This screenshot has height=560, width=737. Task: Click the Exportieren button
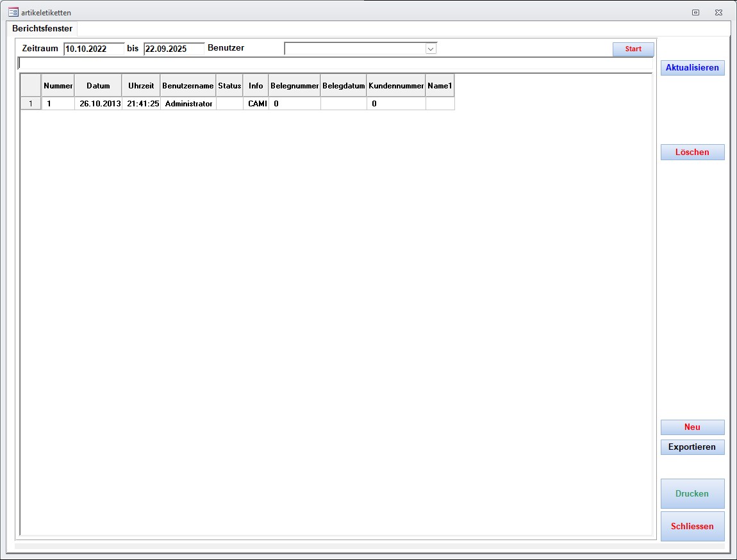pyautogui.click(x=692, y=447)
